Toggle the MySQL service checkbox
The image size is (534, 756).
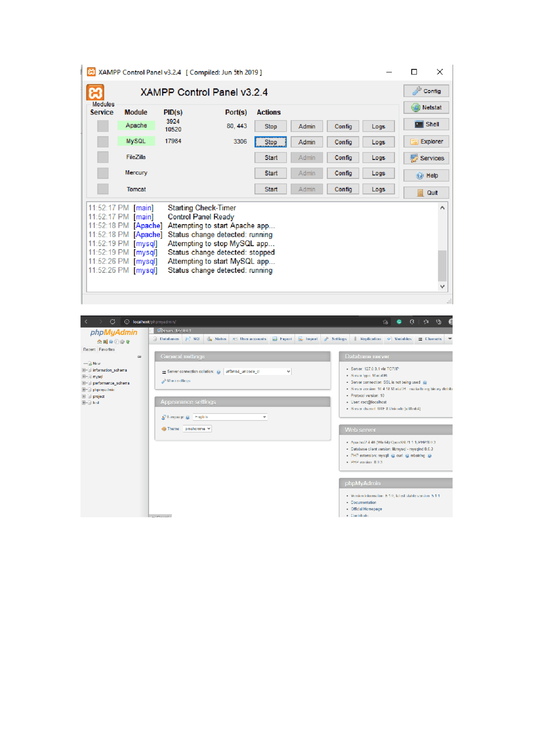tap(103, 142)
